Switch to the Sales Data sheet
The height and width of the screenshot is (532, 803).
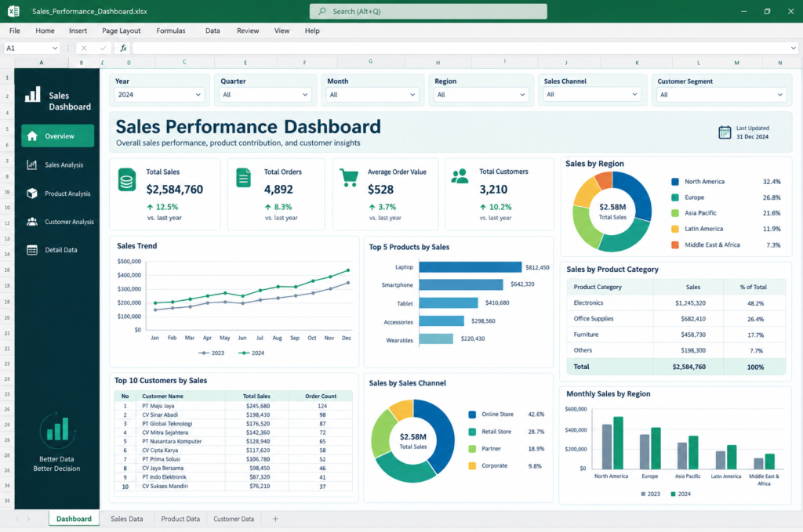click(x=126, y=519)
